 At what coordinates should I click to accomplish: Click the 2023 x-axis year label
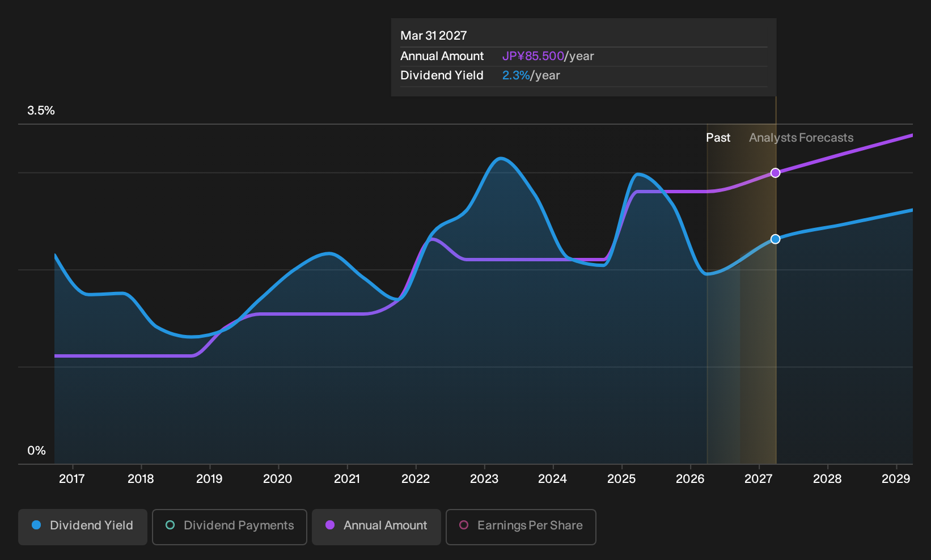click(484, 479)
